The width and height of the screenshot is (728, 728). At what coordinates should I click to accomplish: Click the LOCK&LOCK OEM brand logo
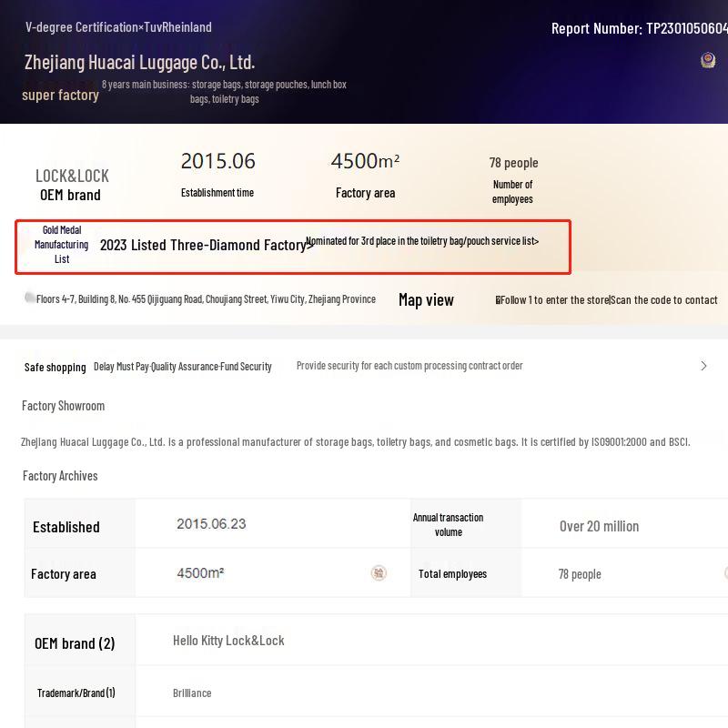pos(72,176)
